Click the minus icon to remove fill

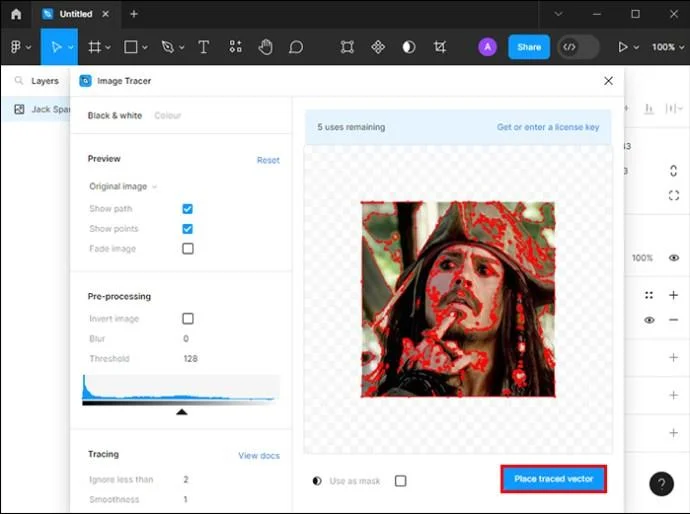(673, 320)
